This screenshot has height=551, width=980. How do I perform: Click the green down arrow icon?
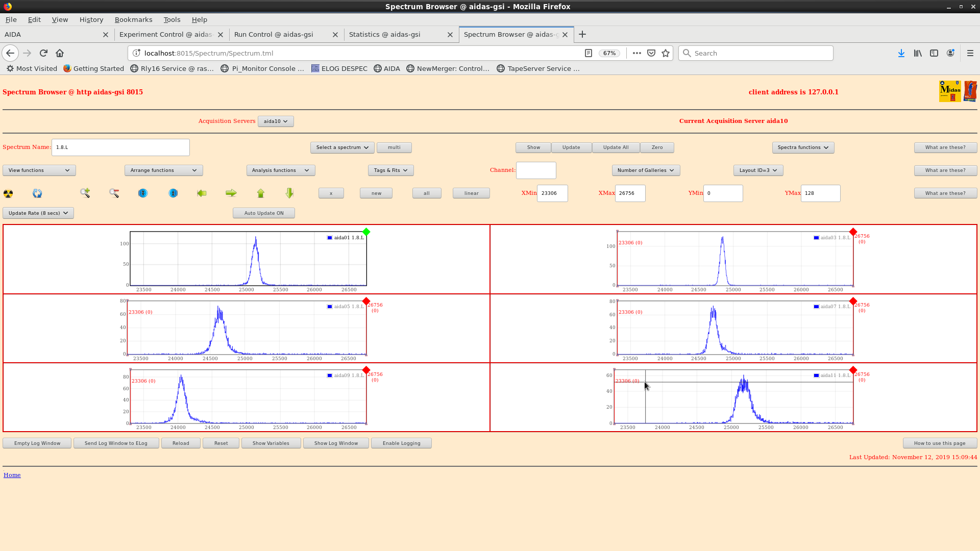(289, 193)
